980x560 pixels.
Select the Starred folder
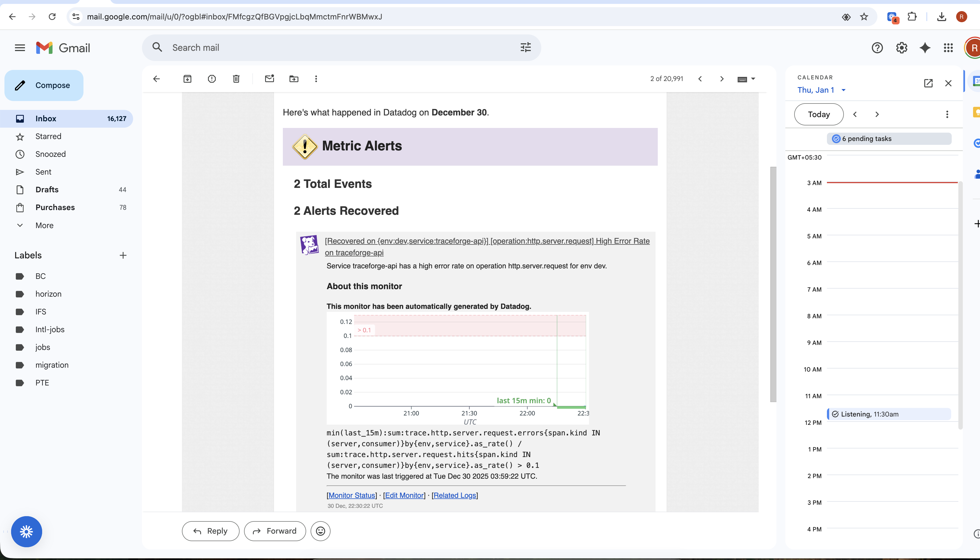48,136
